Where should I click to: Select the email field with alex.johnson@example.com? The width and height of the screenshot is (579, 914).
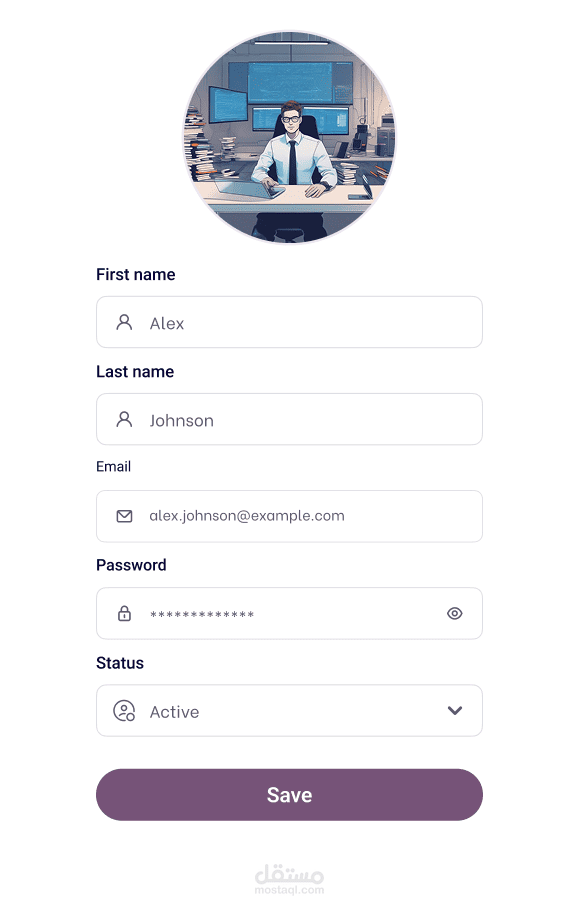click(289, 516)
